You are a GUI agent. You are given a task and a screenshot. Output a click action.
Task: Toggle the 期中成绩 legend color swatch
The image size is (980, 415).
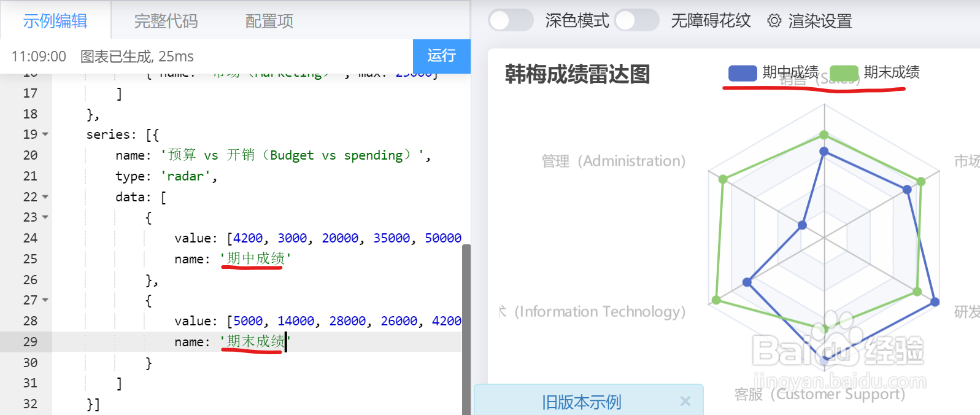(743, 73)
